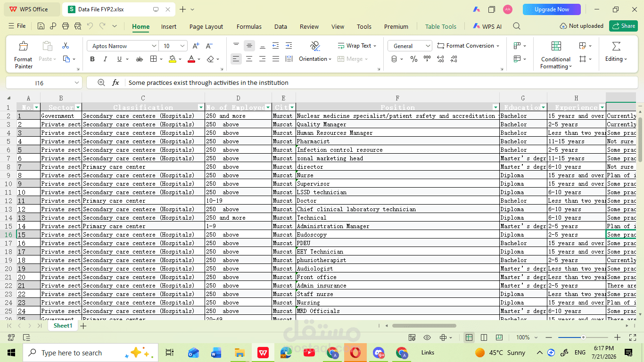Click the zoom magnifier in formula bar

click(x=101, y=82)
